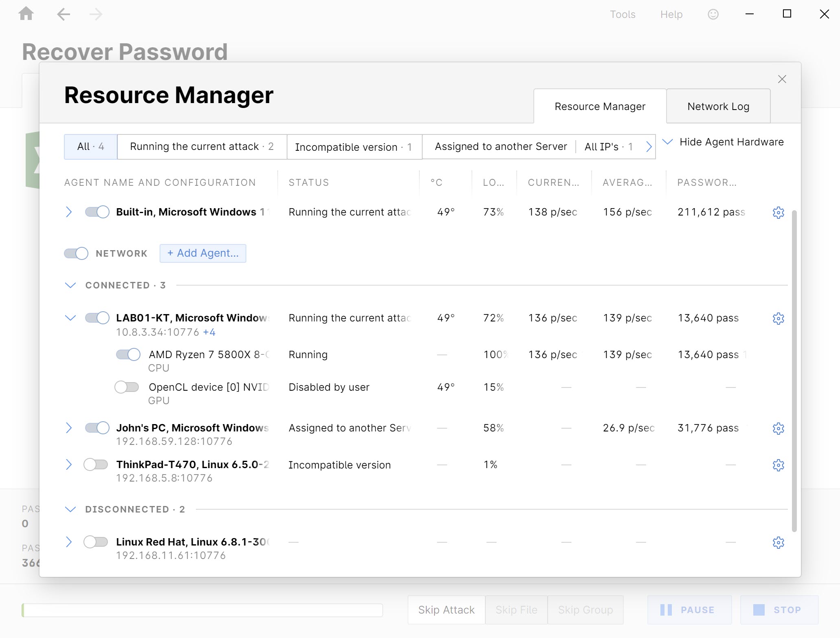The width and height of the screenshot is (840, 638).
Task: Click the 26.9 p/sec average value
Action: tap(629, 428)
